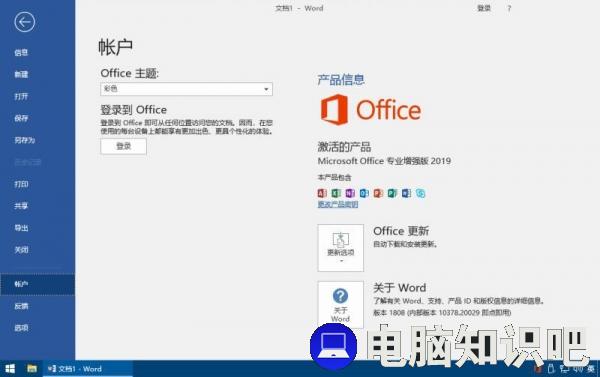Click the 更改产品密钥 link

(338, 204)
